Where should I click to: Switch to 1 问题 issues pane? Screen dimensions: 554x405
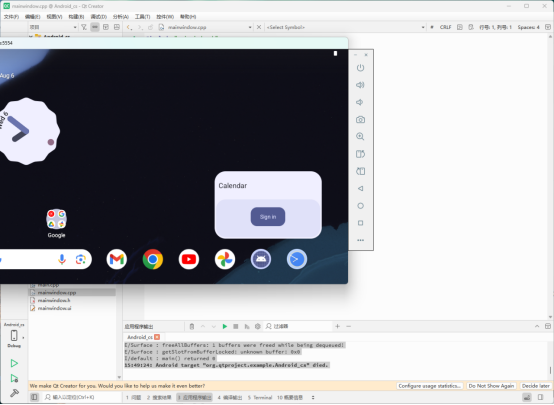click(x=134, y=397)
